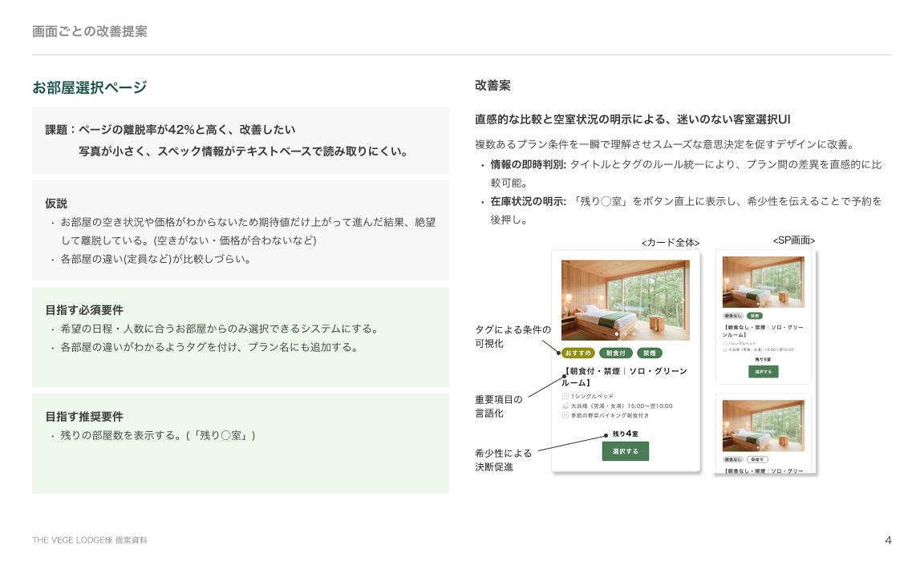Viewport: 924px width, 561px height.
Task: Click next-photo arrow on the large card image
Action: click(683, 300)
